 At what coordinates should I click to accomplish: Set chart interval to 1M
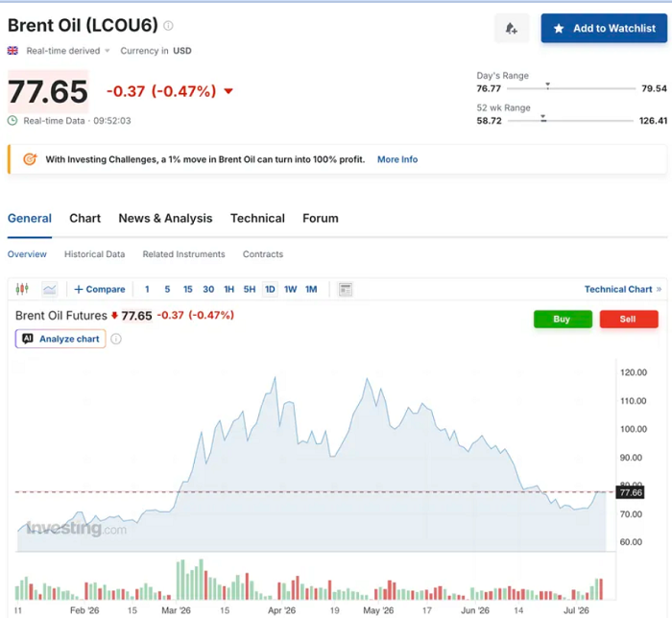coord(311,290)
